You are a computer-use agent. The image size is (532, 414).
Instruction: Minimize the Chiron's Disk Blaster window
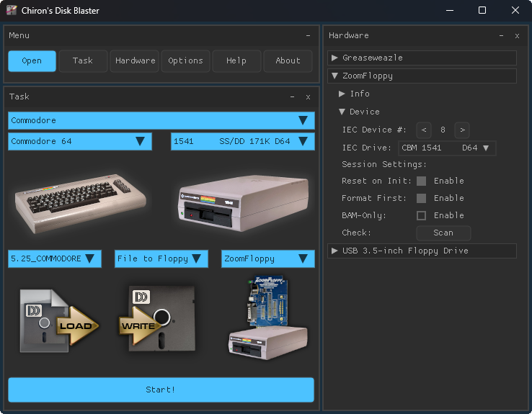pyautogui.click(x=450, y=11)
